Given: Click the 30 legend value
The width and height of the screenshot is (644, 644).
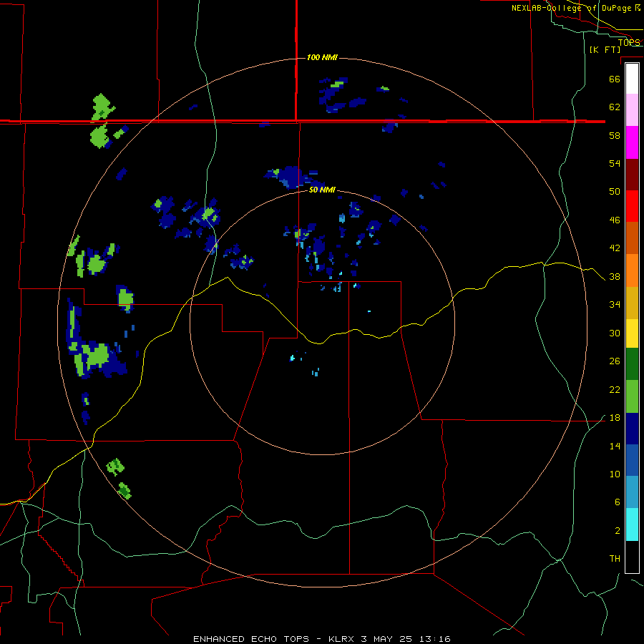Looking at the screenshot, I should [615, 333].
